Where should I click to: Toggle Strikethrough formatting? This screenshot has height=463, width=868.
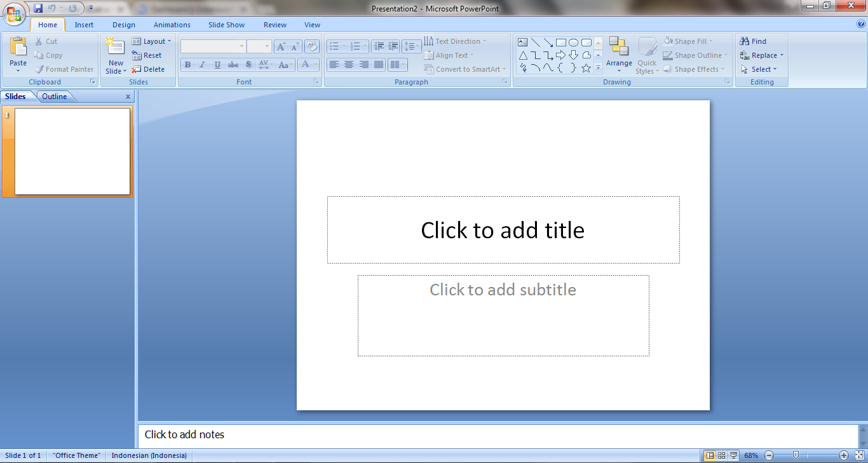pyautogui.click(x=233, y=65)
